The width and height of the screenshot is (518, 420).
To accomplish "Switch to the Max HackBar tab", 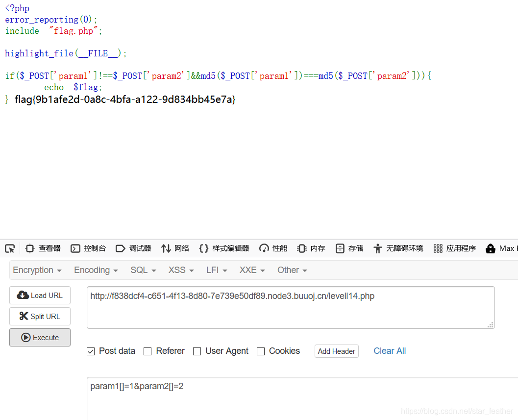I will click(501, 248).
